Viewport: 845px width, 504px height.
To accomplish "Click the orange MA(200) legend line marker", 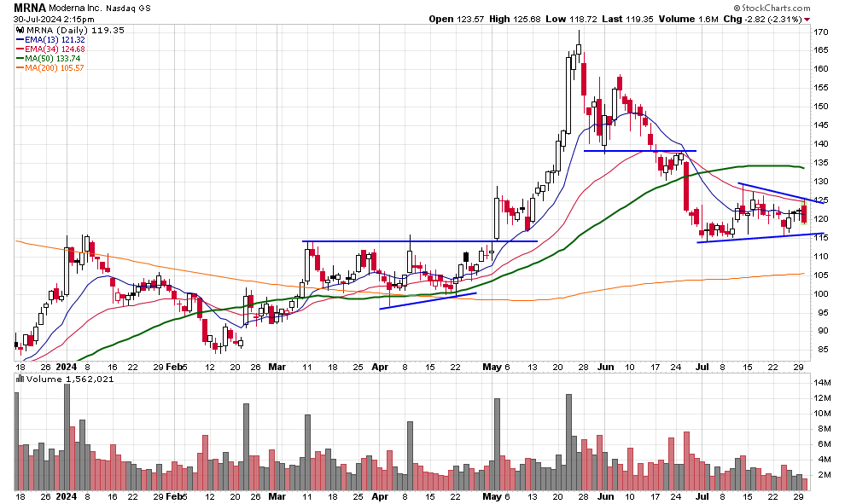I will pyautogui.click(x=20, y=68).
